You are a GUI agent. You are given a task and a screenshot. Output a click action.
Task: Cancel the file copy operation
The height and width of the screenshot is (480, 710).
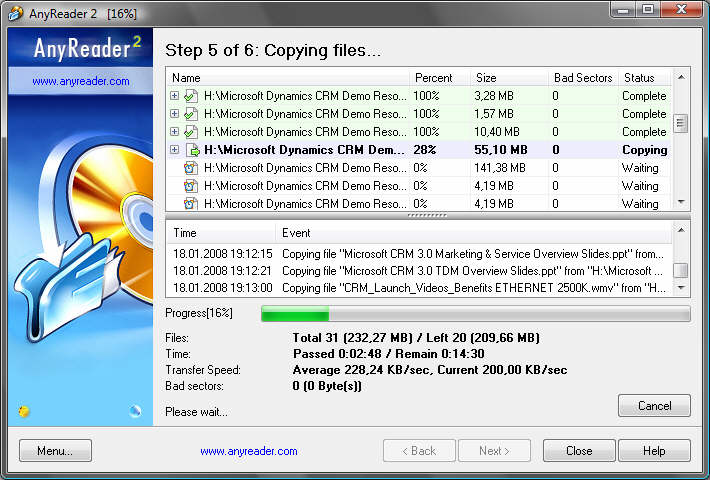(654, 406)
